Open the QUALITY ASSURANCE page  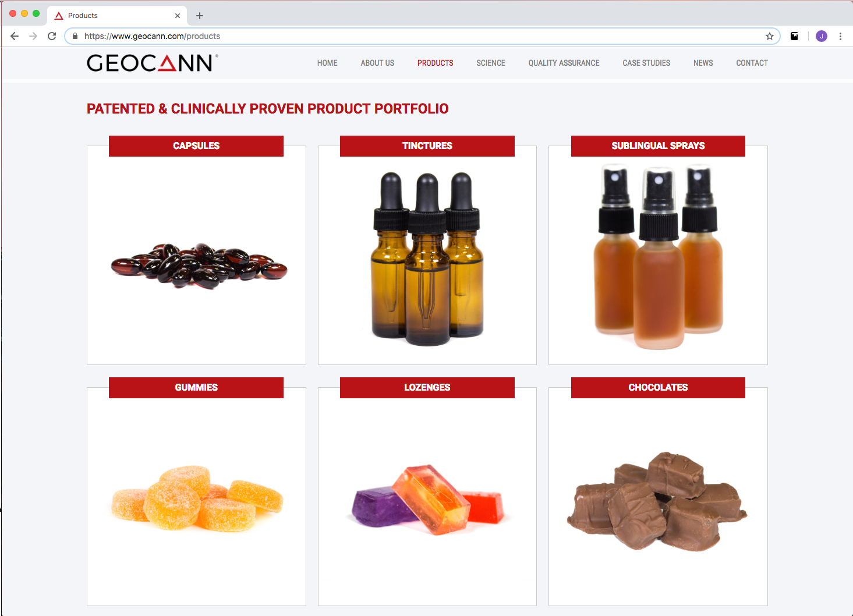click(x=564, y=63)
